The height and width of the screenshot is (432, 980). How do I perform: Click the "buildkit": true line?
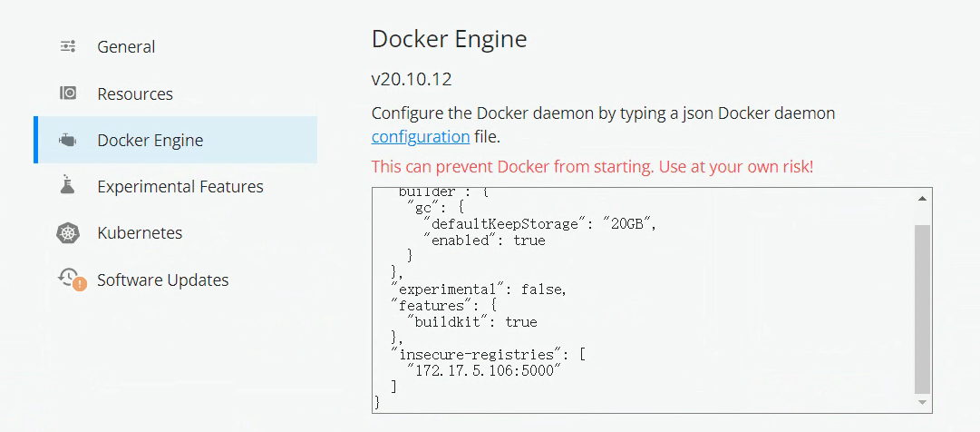(x=472, y=322)
